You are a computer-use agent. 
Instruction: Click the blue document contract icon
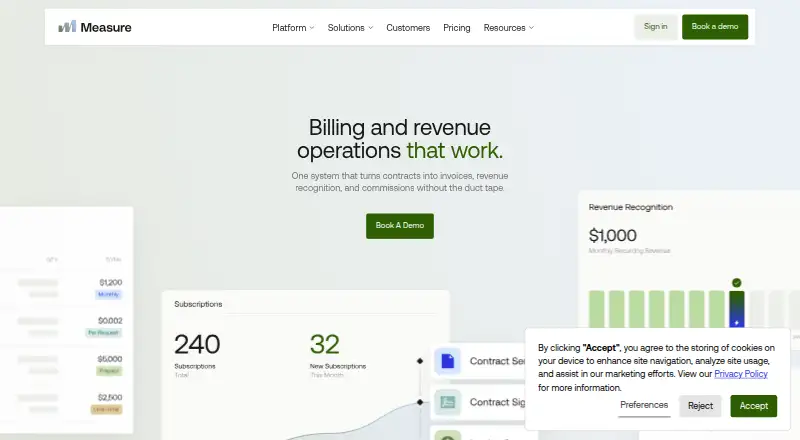447,361
